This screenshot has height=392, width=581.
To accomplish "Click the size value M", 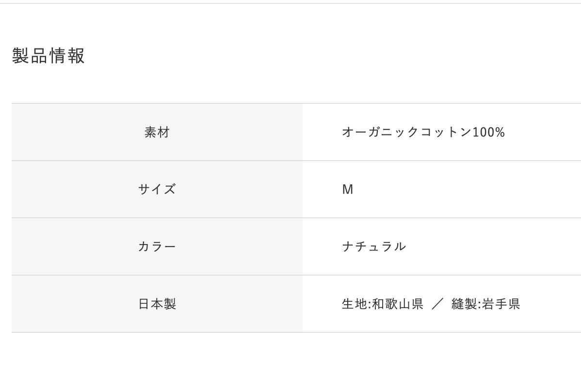I will click(x=348, y=189).
